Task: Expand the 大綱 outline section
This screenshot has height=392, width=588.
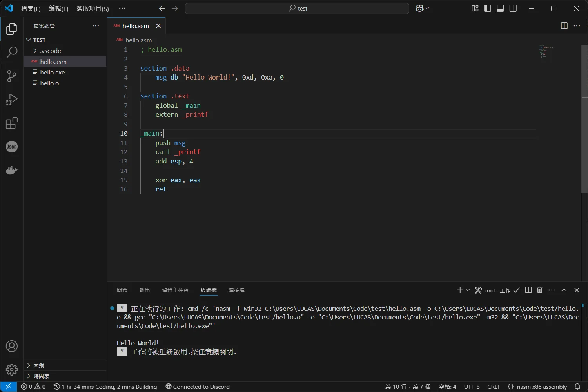Action: click(38, 365)
